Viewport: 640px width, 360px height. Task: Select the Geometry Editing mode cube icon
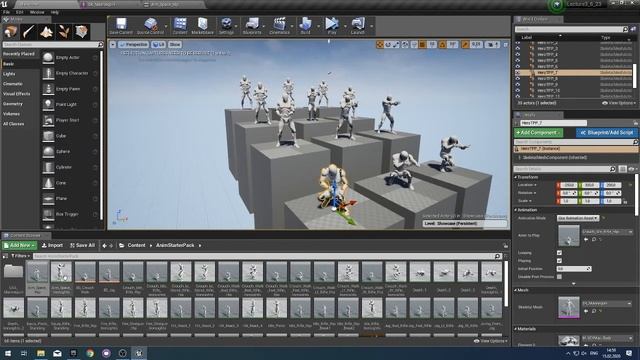tap(81, 32)
